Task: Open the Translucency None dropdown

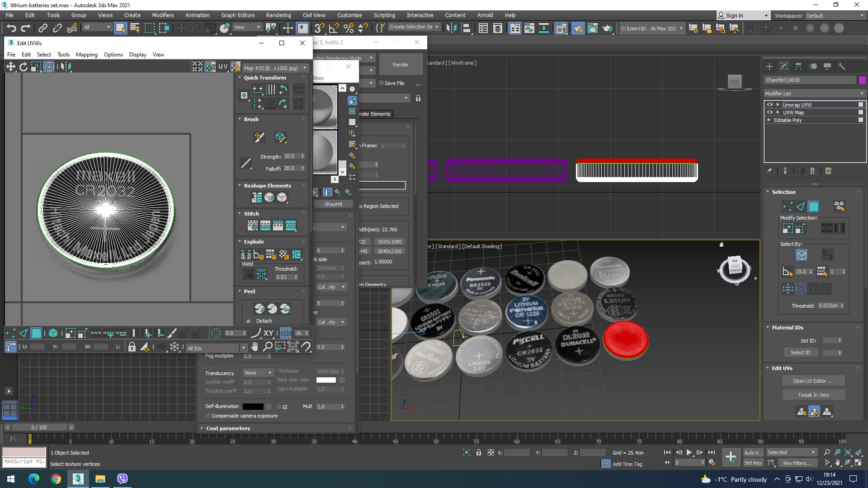Action: point(258,373)
